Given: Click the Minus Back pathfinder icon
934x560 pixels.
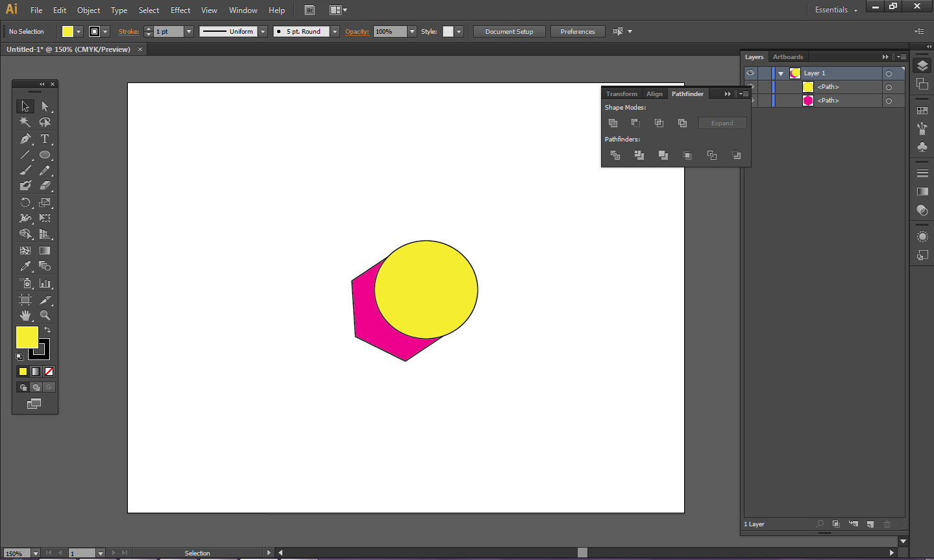Looking at the screenshot, I should (736, 155).
